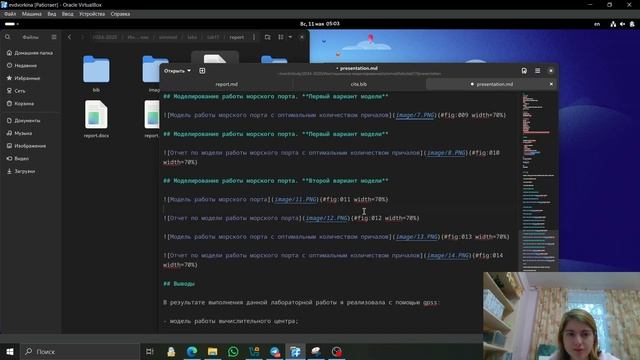Open the GNOME volume status icon
640x360 pixels.
pos(622,24)
